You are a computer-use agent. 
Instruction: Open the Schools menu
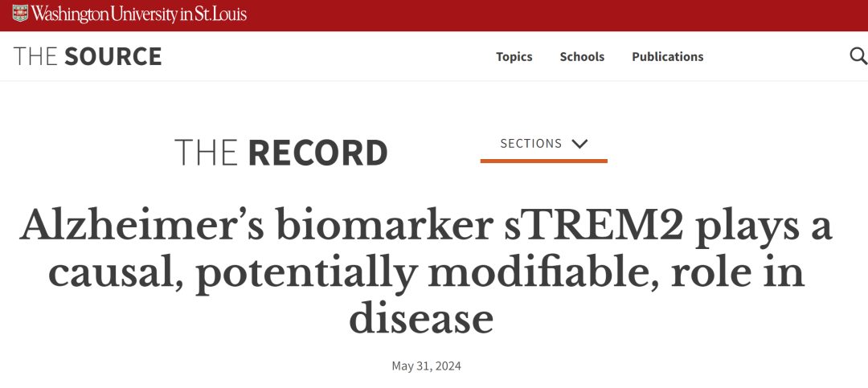click(582, 56)
